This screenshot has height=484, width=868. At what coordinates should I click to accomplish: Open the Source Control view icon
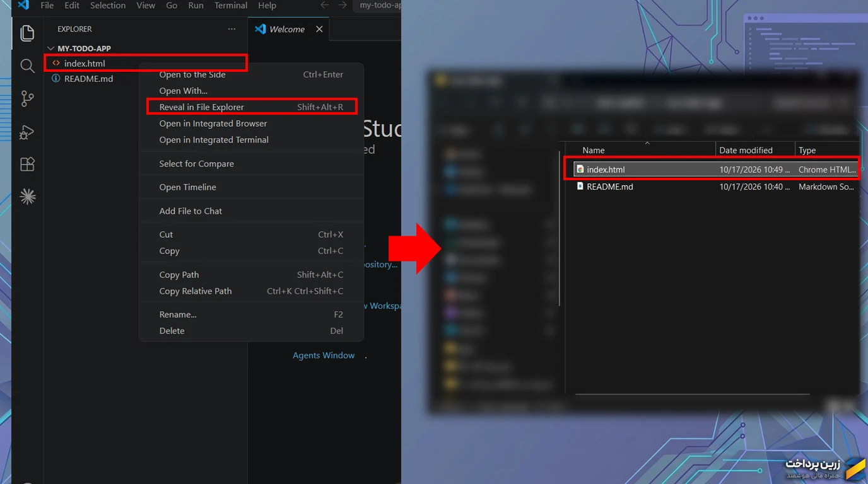27,99
